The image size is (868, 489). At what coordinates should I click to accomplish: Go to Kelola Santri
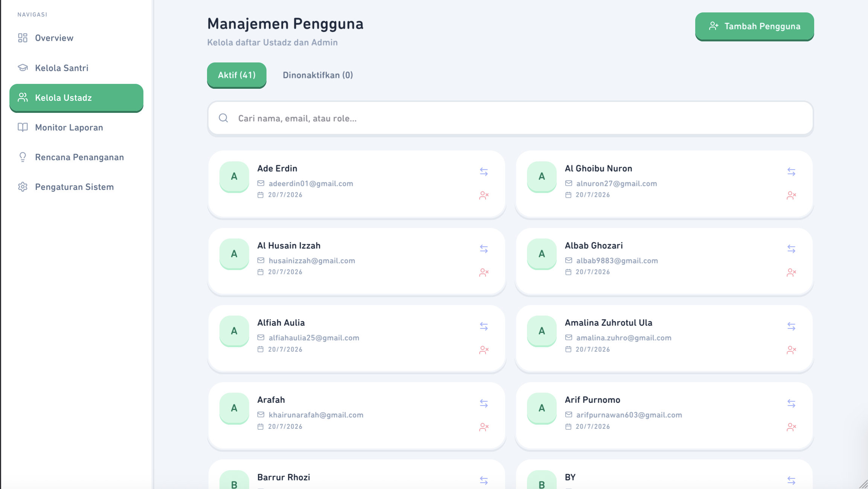tap(76, 68)
